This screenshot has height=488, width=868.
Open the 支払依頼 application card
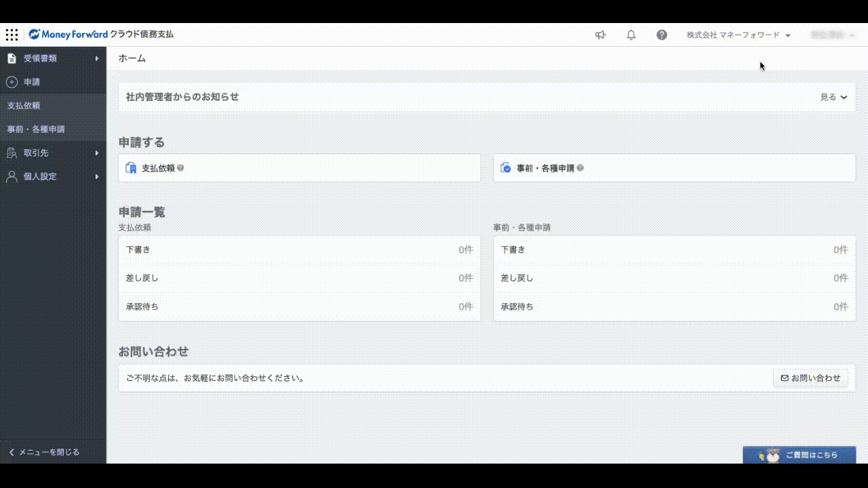[299, 168]
